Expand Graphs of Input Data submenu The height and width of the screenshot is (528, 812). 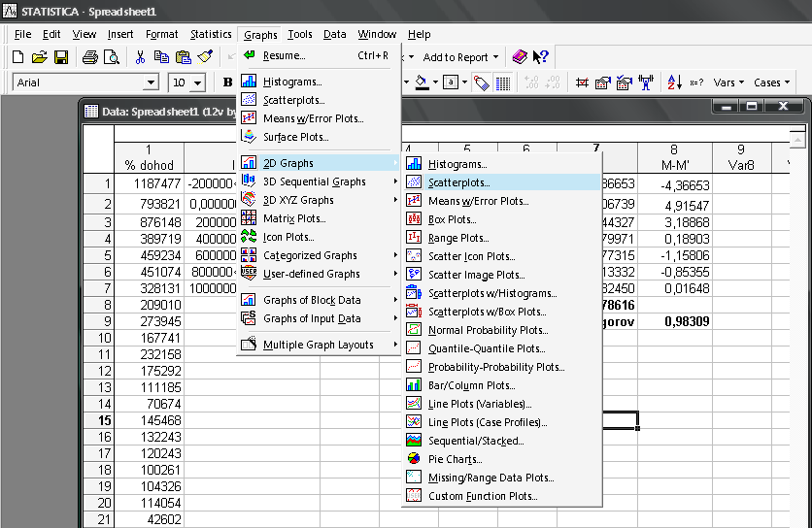[319, 318]
